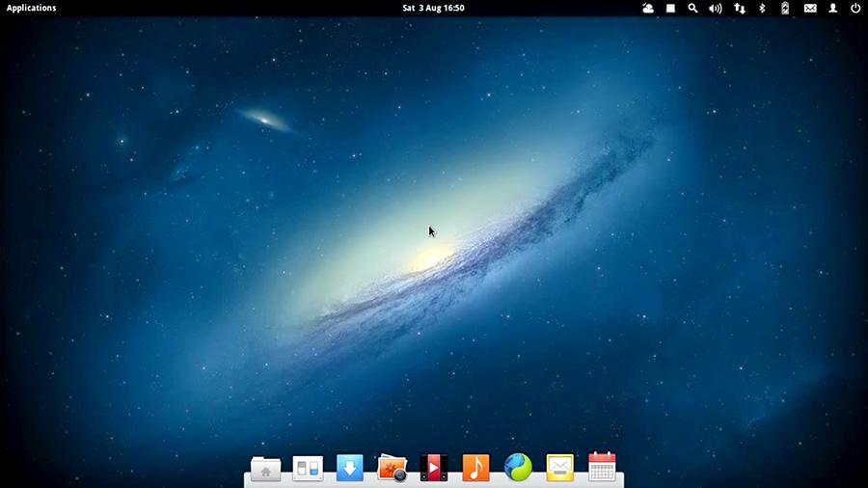Open the messages envelope indicator

810,8
